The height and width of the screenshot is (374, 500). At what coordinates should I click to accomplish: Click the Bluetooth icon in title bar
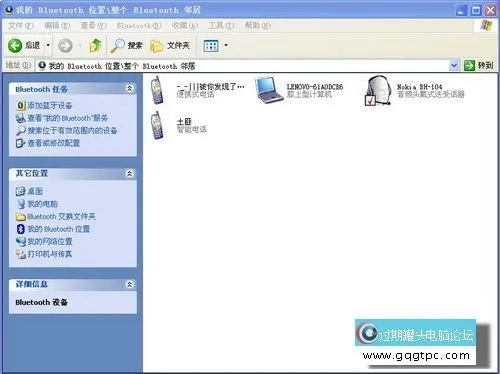[x=9, y=10]
